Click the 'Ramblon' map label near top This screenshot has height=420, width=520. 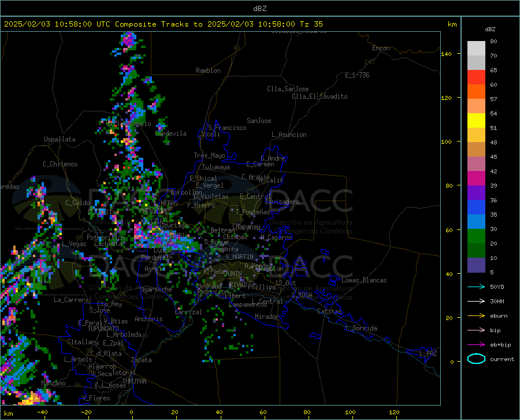(208, 70)
